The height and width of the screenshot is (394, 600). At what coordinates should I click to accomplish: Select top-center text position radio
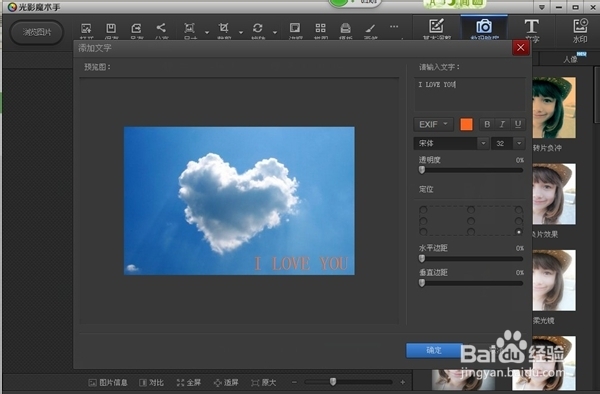[471, 210]
